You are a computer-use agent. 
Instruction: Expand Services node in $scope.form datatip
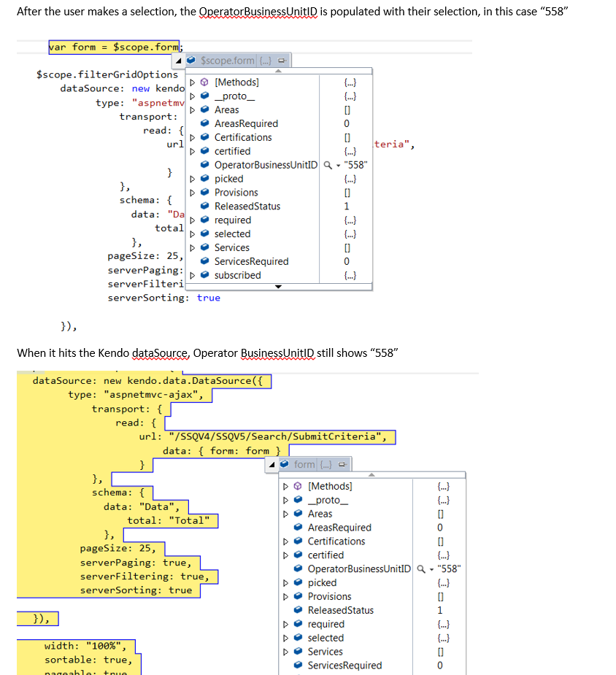[x=193, y=247]
